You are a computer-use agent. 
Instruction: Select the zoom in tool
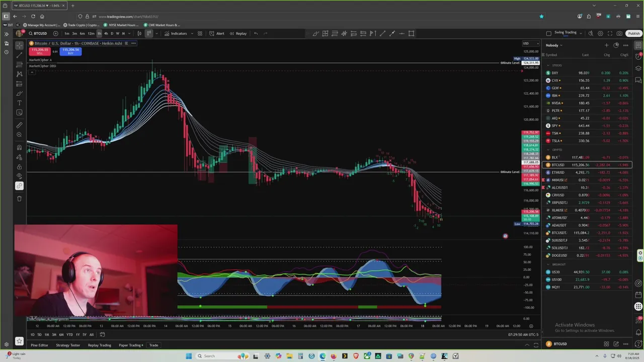pos(19,135)
